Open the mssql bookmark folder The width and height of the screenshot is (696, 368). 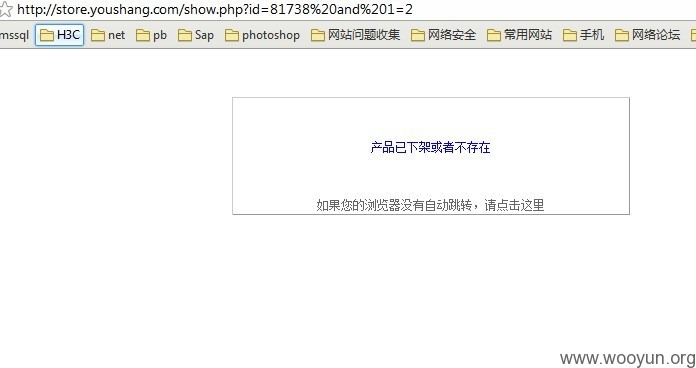tap(14, 35)
